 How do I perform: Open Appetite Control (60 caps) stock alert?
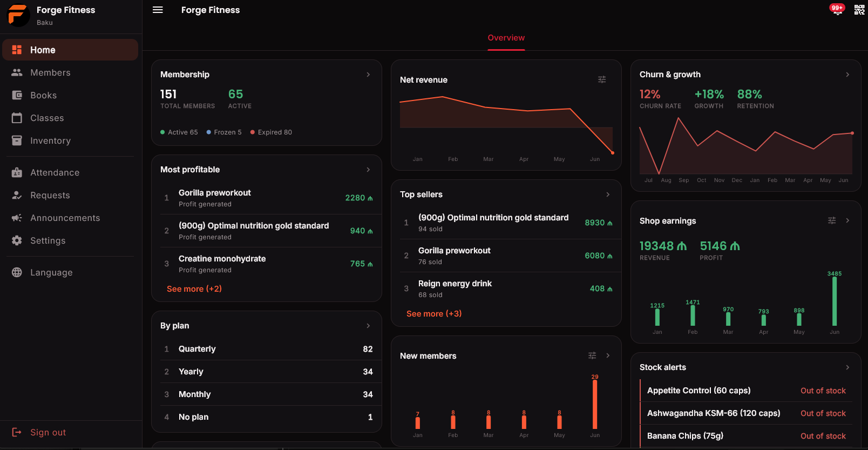(x=746, y=391)
